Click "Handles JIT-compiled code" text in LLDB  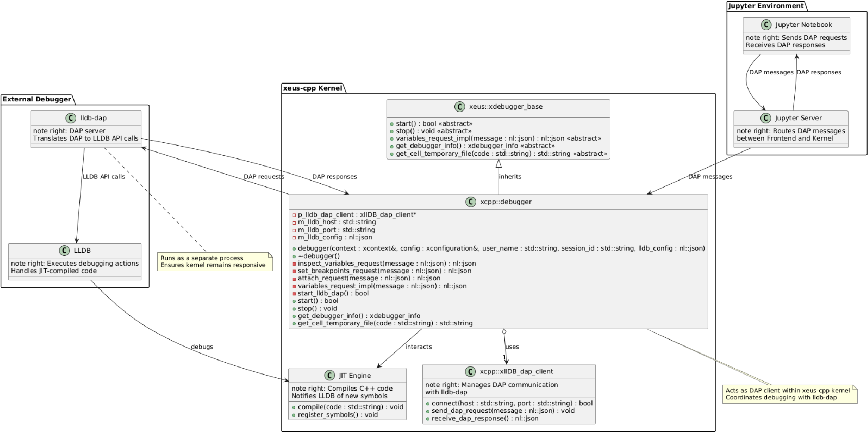point(54,271)
